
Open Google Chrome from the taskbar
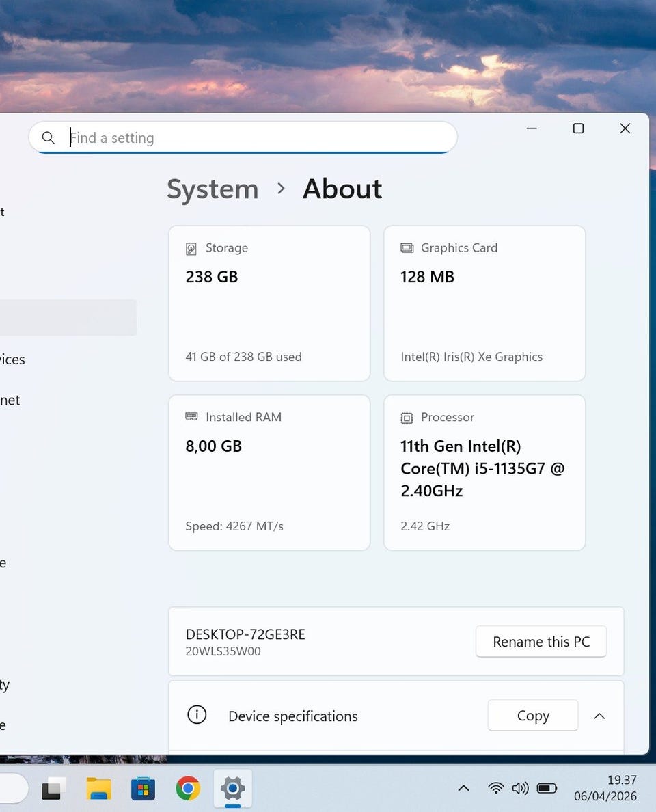188,789
